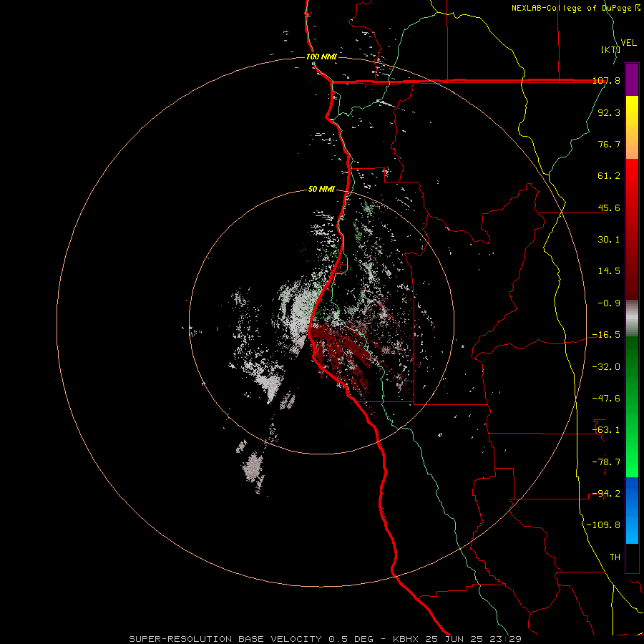Click the -94.2 legend value
Viewport: 644px width, 644px height.
coord(606,494)
